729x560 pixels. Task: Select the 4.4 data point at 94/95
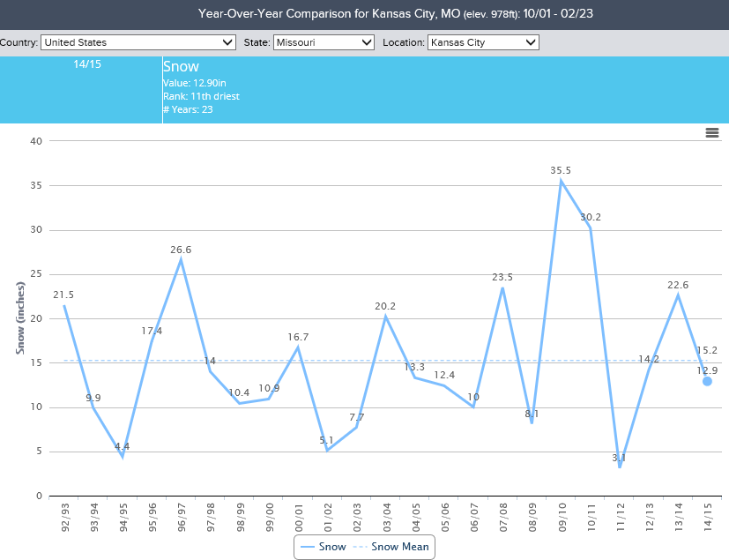123,456
